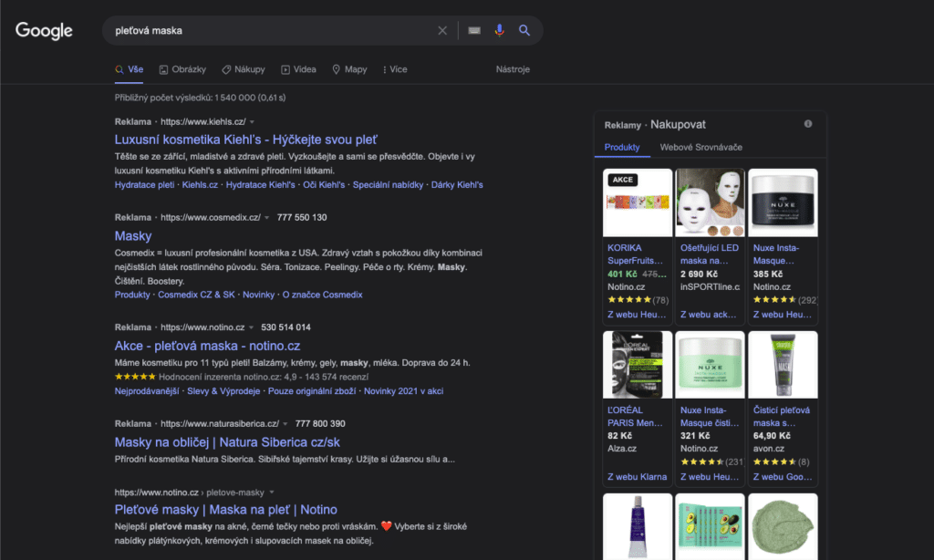This screenshot has height=560, width=934.
Task: Follow the Hydratace Kiehl's sitelink
Action: [x=260, y=184]
